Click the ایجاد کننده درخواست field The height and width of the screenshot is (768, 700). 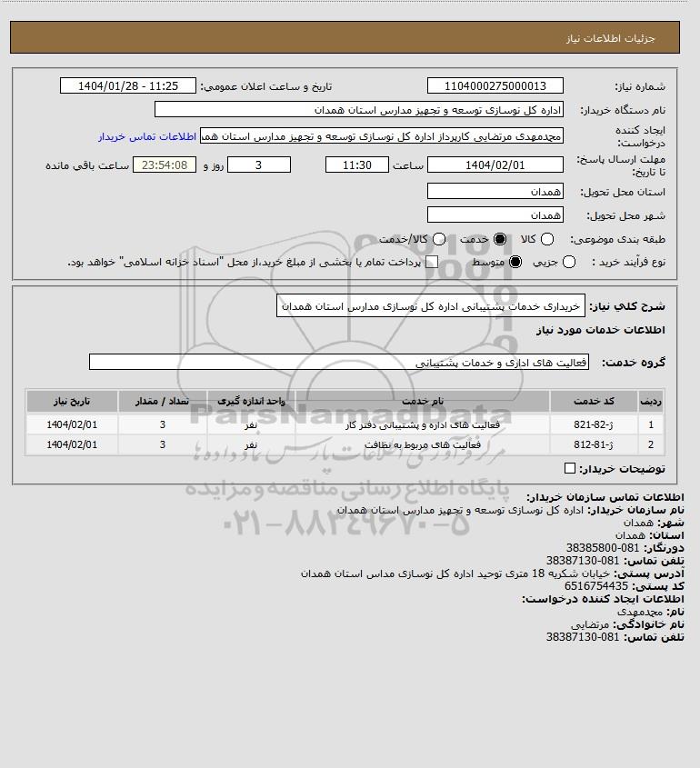click(x=382, y=135)
